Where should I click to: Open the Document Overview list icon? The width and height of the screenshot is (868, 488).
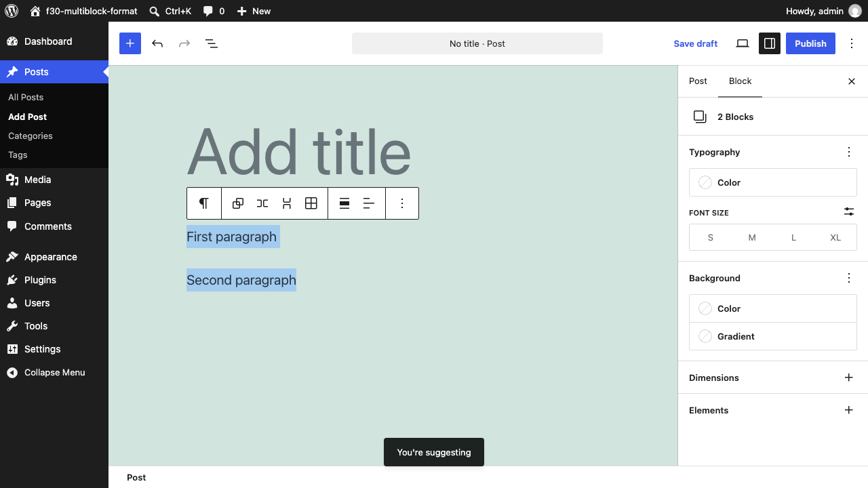pyautogui.click(x=212, y=43)
